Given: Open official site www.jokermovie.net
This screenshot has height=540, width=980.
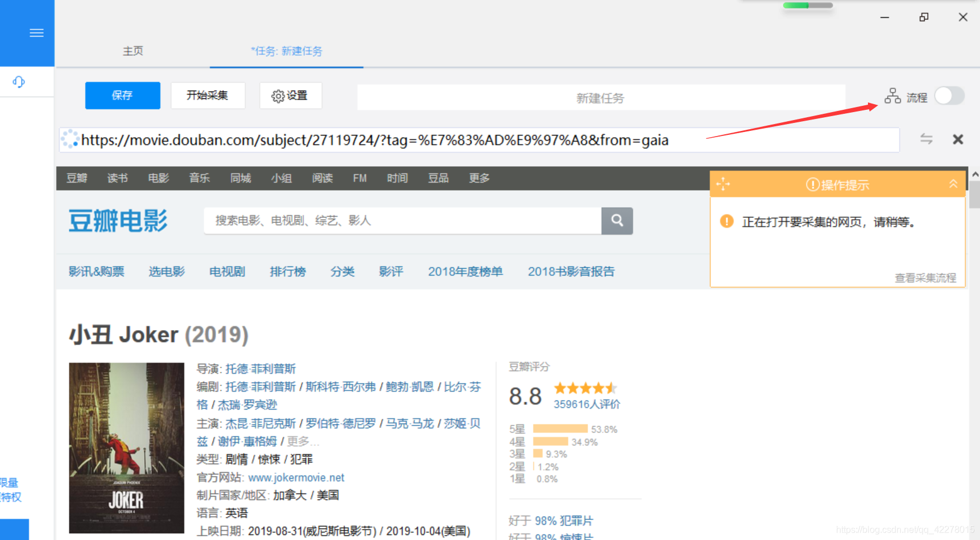Looking at the screenshot, I should tap(296, 477).
